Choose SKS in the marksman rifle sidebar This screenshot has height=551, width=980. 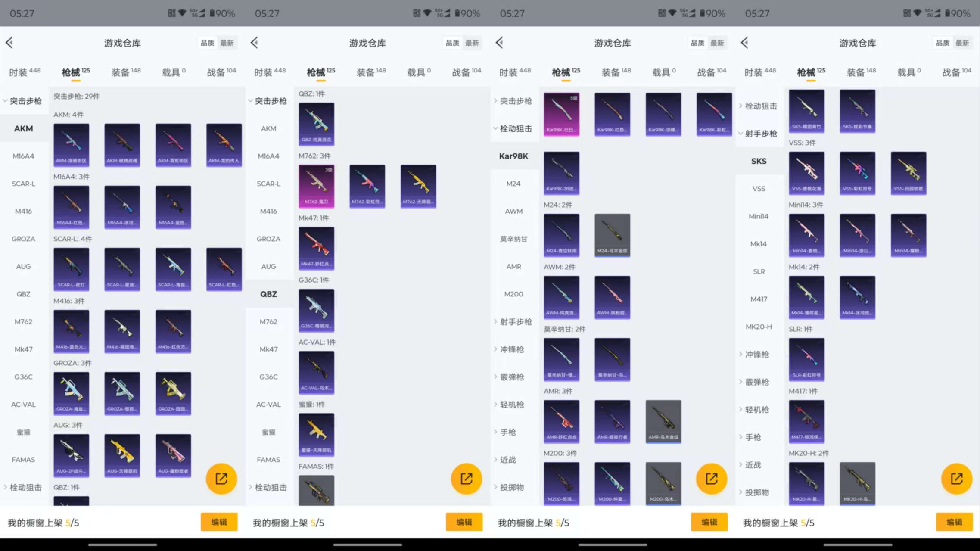(759, 161)
